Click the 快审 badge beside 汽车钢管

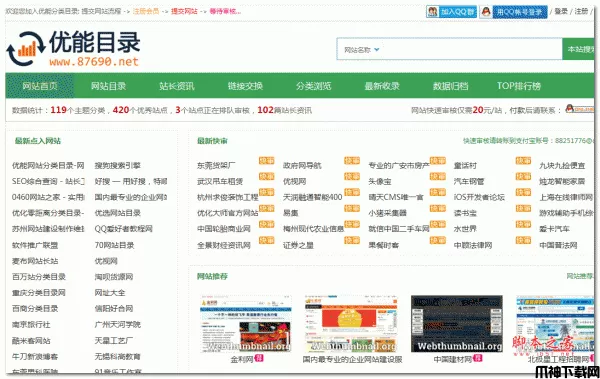tap(523, 176)
